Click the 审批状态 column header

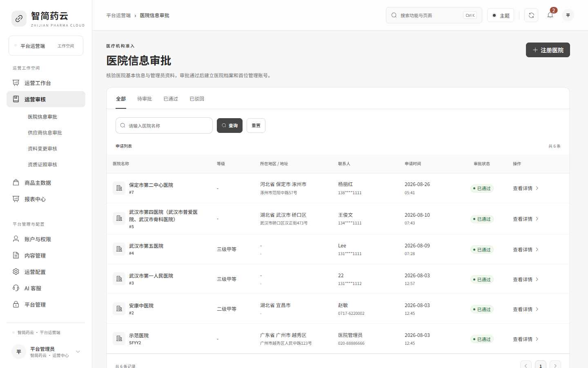pyautogui.click(x=482, y=164)
